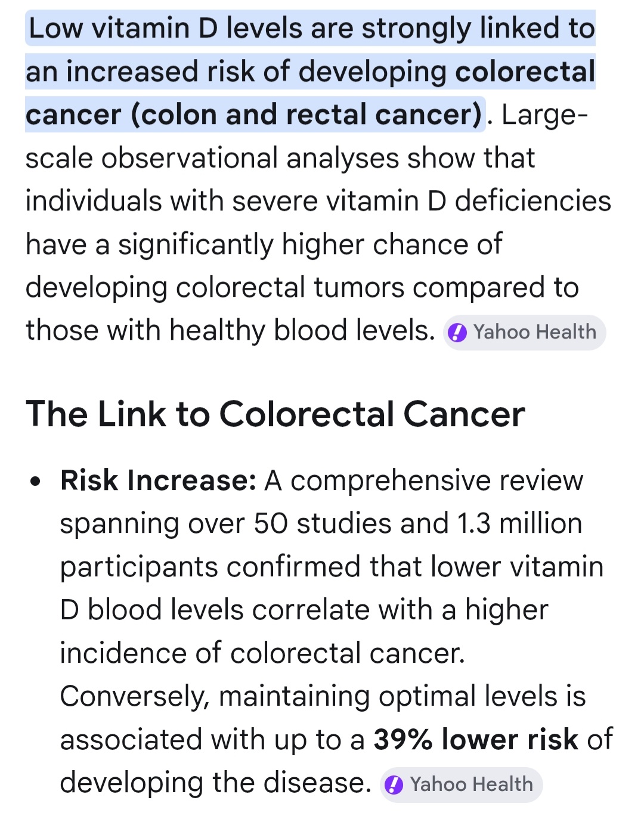
Task: Open the Yahoo Health citation after 'developing the disease.'
Action: (461, 785)
